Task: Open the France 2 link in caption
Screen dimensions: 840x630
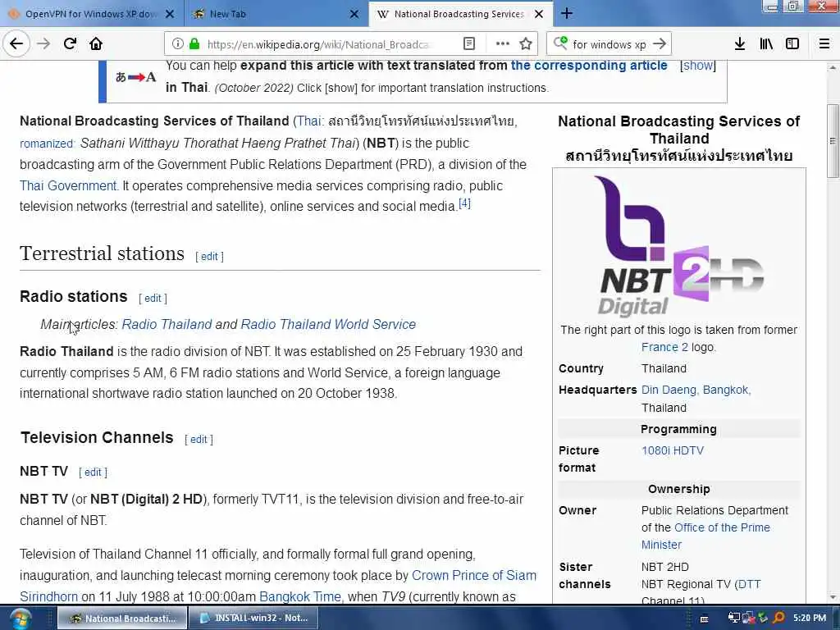Action: coord(664,347)
